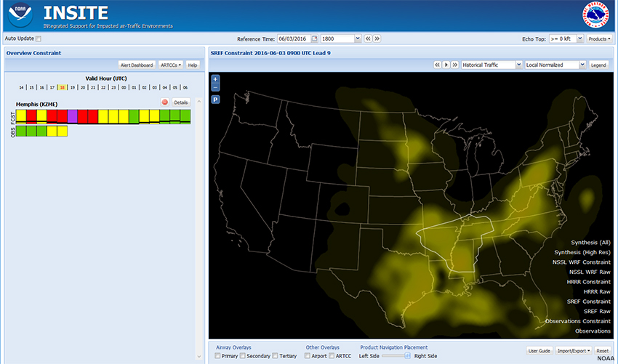Toggle Airport overlay checkbox
The width and height of the screenshot is (618, 364).
[308, 356]
